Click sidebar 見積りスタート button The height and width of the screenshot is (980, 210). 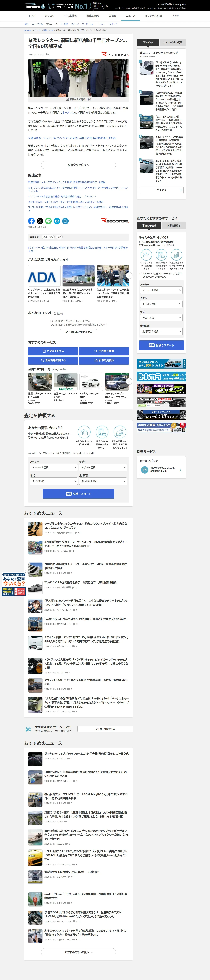tap(161, 345)
